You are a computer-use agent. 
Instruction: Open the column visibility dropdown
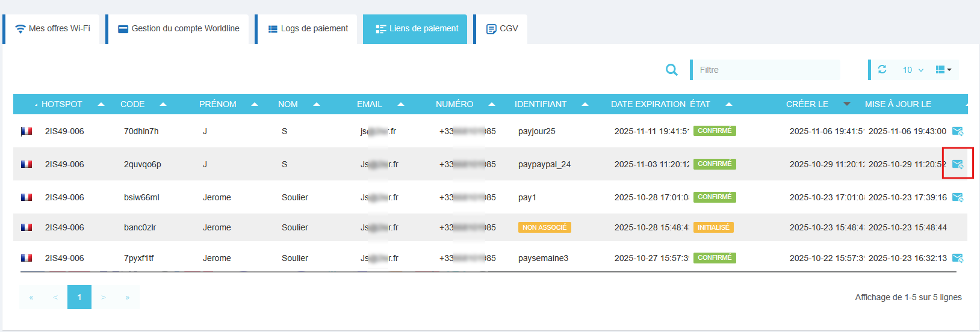pyautogui.click(x=943, y=70)
